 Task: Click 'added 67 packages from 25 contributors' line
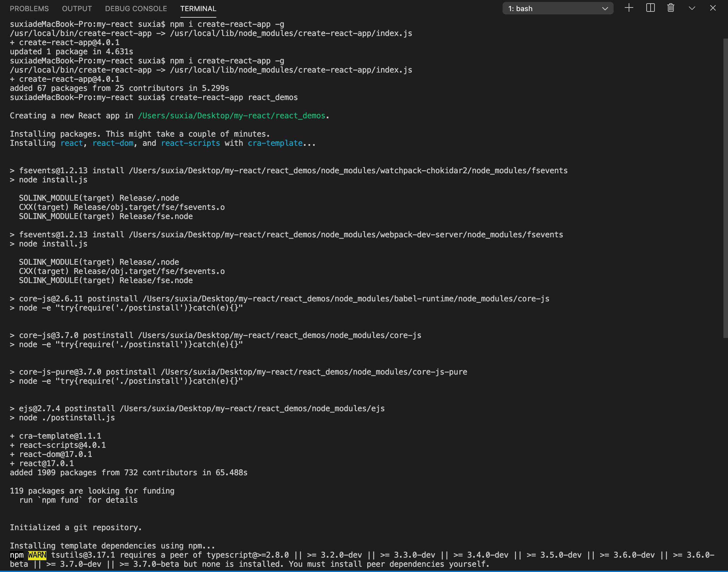coord(120,88)
